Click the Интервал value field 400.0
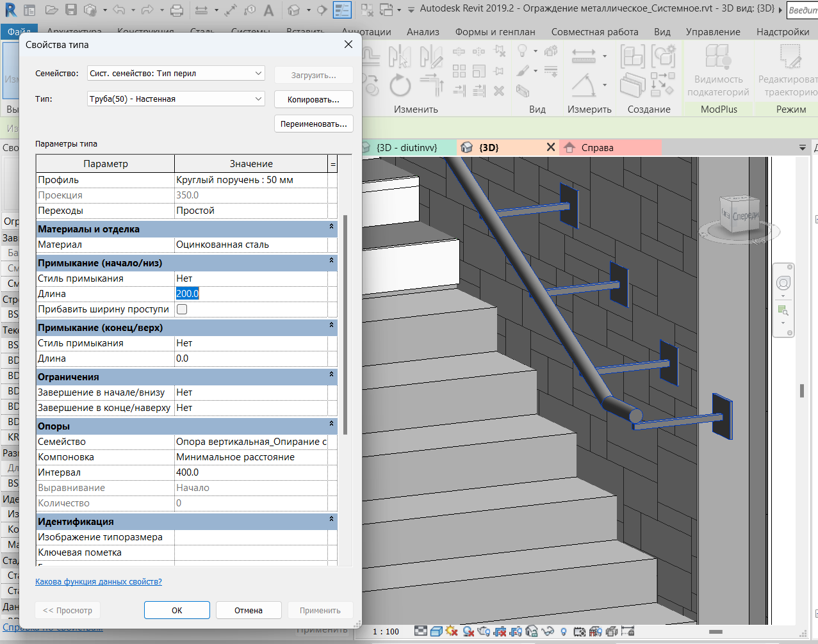 pos(250,472)
